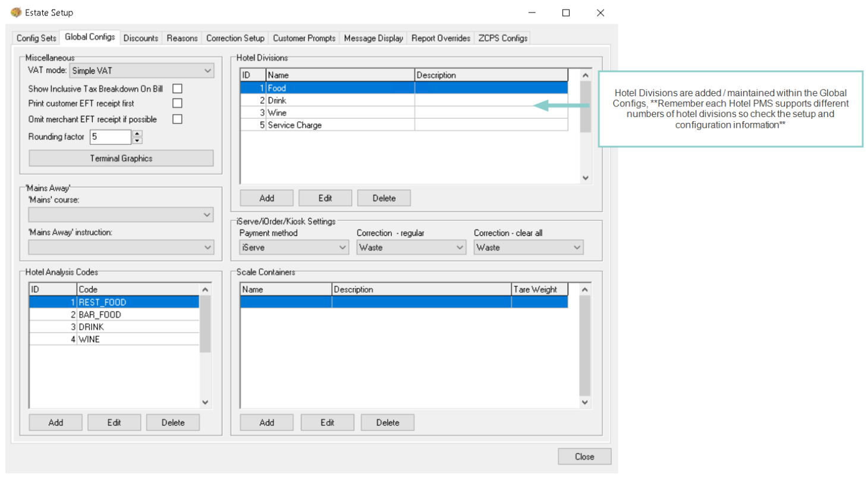Enable Show Inclusive Tax Breakdown On Bill
This screenshot has width=868, height=477.
(177, 89)
